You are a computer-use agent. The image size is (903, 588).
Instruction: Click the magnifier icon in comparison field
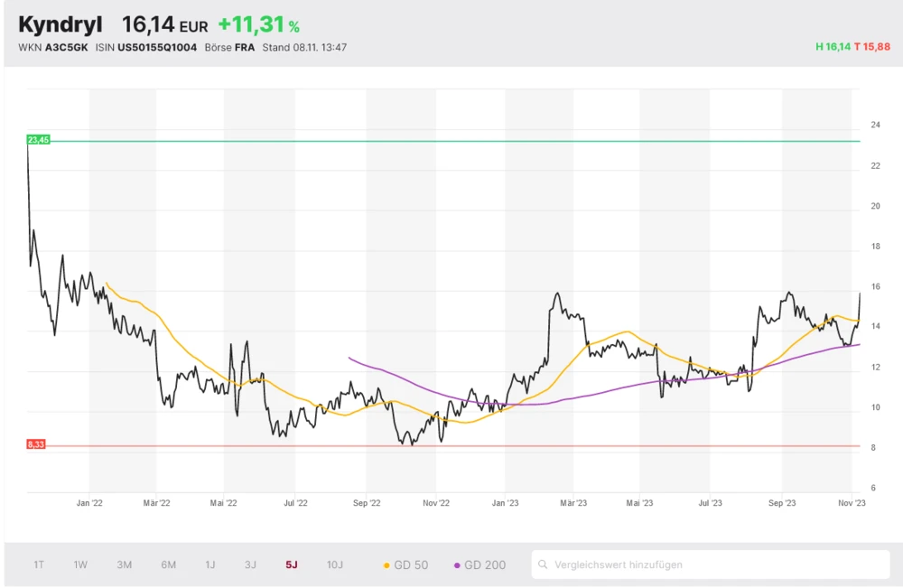tap(543, 565)
